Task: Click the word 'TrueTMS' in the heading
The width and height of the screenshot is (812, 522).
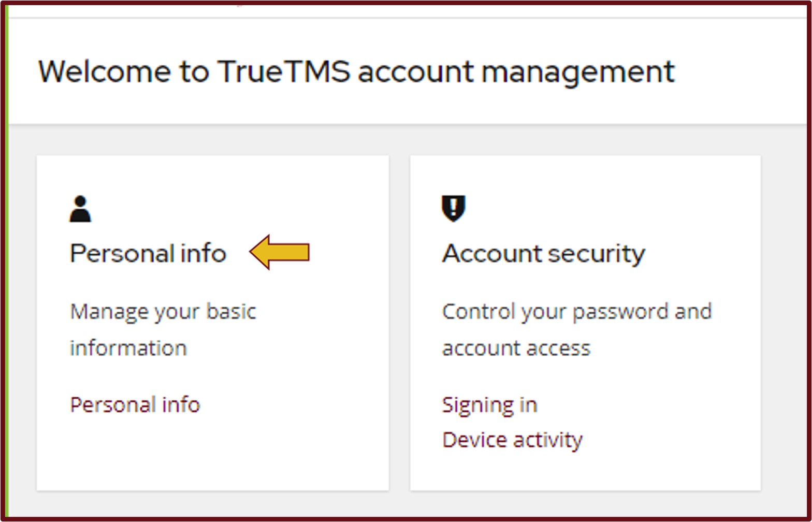Action: click(x=284, y=71)
